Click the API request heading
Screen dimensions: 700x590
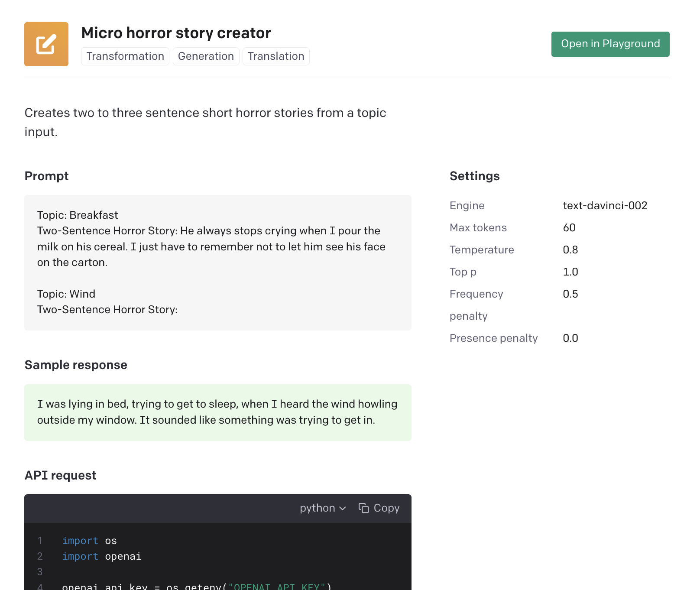click(x=60, y=475)
